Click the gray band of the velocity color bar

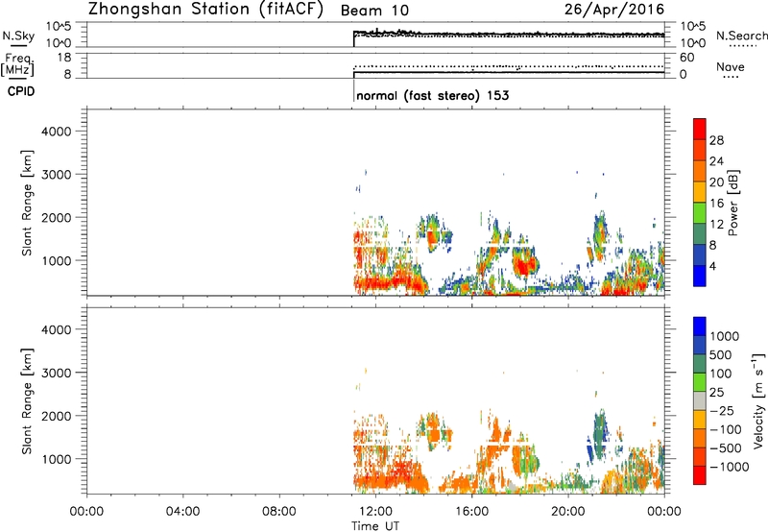coord(700,400)
